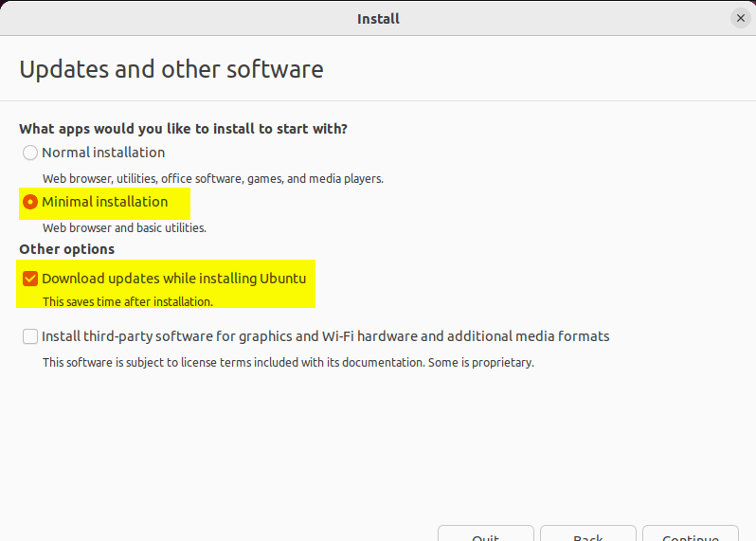Image resolution: width=756 pixels, height=541 pixels.
Task: Click the Normal installation description line
Action: [212, 178]
